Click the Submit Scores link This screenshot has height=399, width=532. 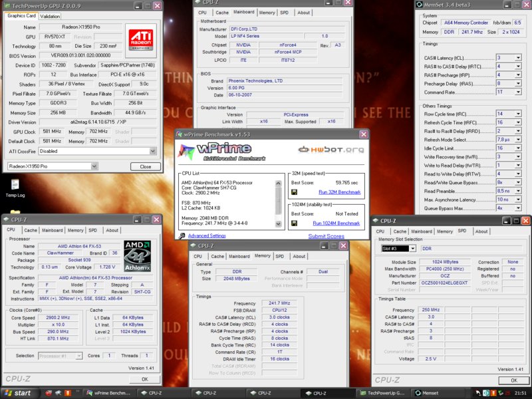point(326,236)
